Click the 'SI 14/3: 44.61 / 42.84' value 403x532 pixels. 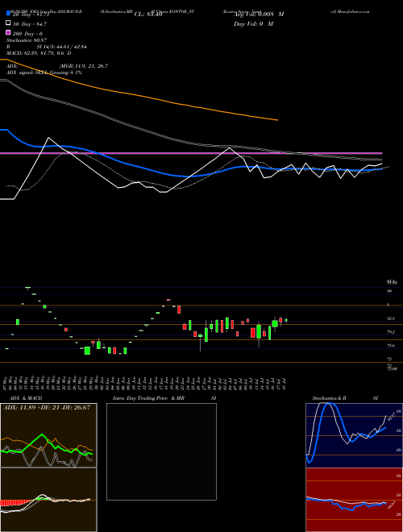(x=62, y=47)
